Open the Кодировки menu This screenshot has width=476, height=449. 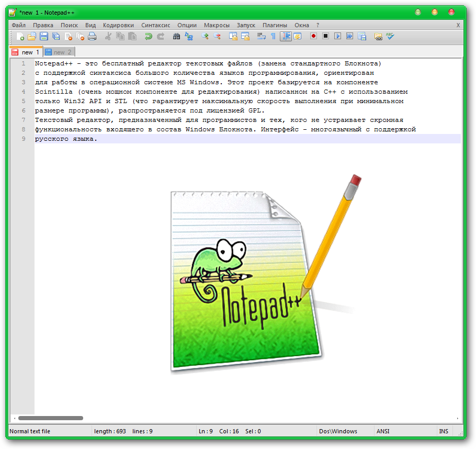(x=118, y=25)
